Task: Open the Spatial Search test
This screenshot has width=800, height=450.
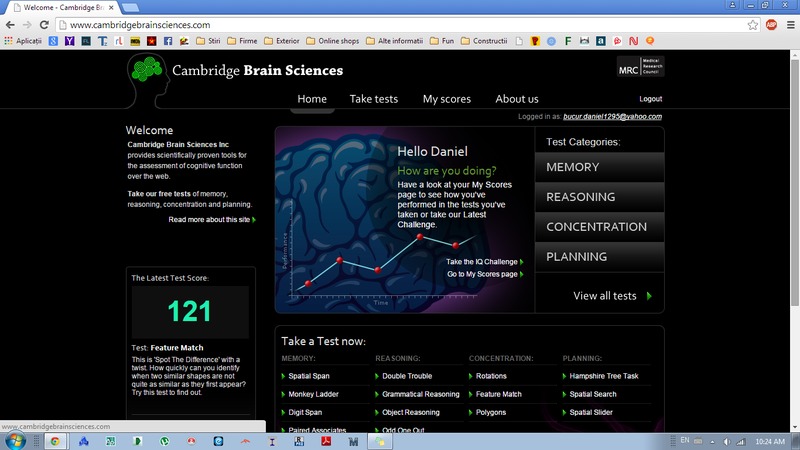Action: click(593, 394)
